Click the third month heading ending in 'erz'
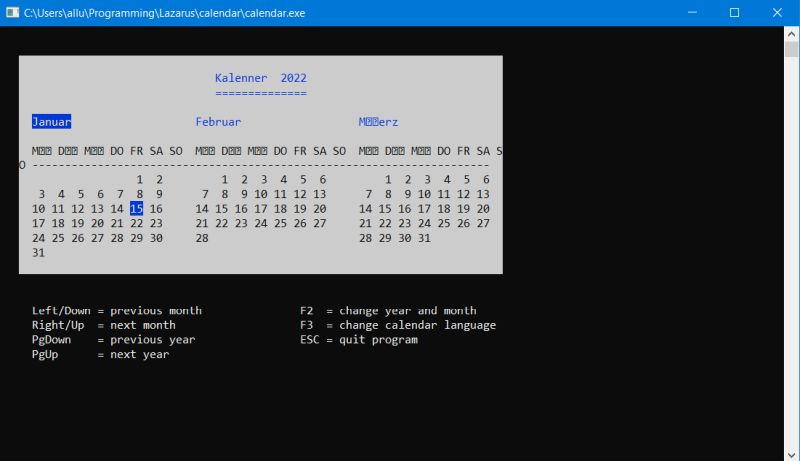The width and height of the screenshot is (800, 461). click(x=378, y=122)
